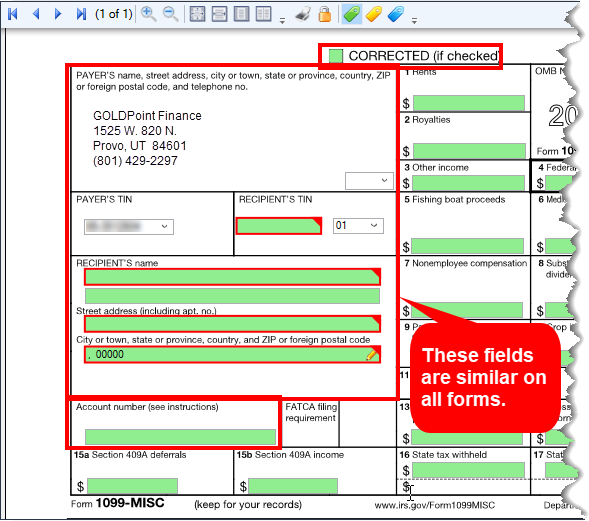
Task: Click the 2 Royalties amount field
Action: [x=469, y=151]
